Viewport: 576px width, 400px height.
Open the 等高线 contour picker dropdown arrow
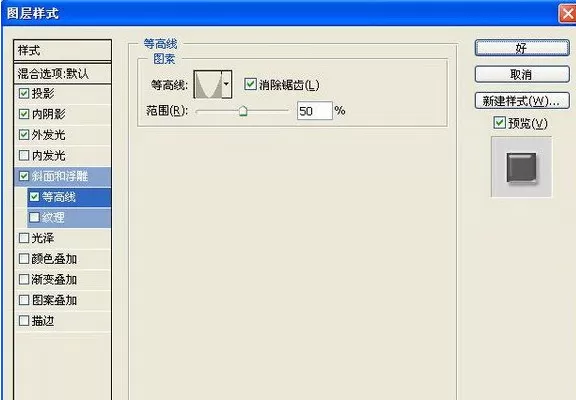(227, 84)
